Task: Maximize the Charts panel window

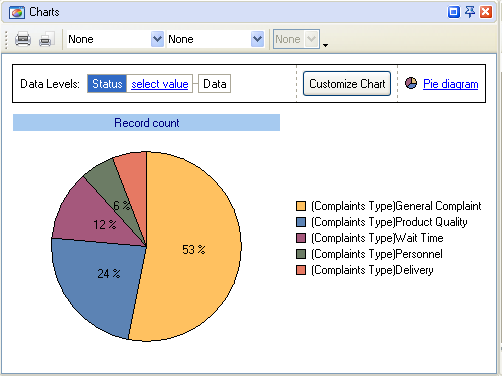Action: (x=454, y=12)
